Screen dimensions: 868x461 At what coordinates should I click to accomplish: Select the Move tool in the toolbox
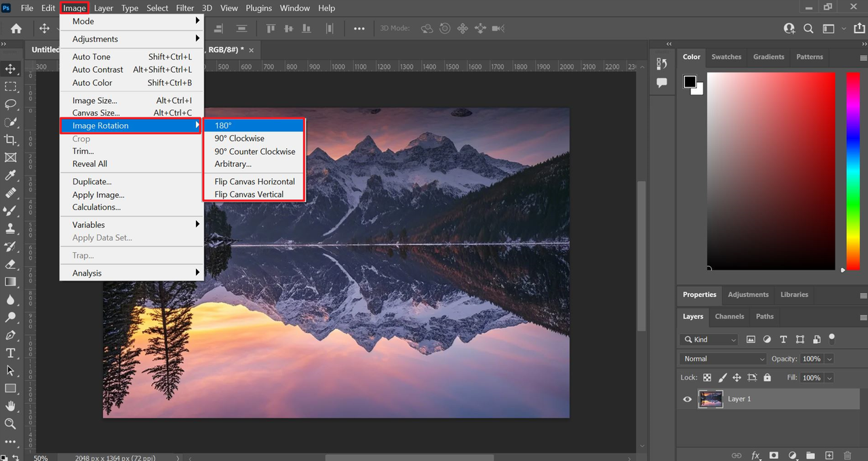point(11,69)
